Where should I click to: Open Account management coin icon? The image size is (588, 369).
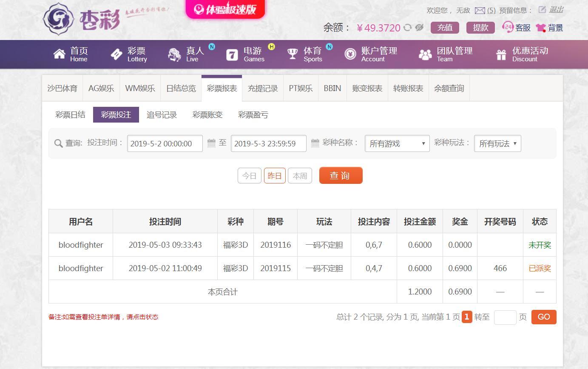pos(350,54)
